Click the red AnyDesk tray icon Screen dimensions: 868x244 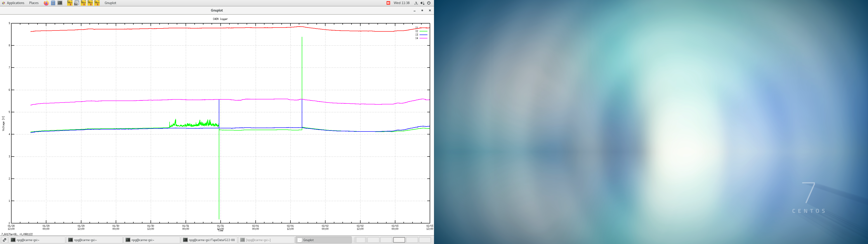coord(388,3)
